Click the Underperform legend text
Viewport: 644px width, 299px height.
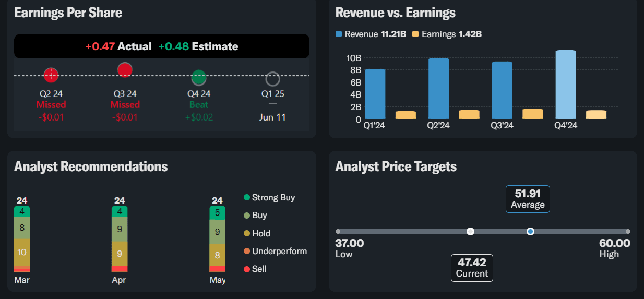pyautogui.click(x=280, y=251)
